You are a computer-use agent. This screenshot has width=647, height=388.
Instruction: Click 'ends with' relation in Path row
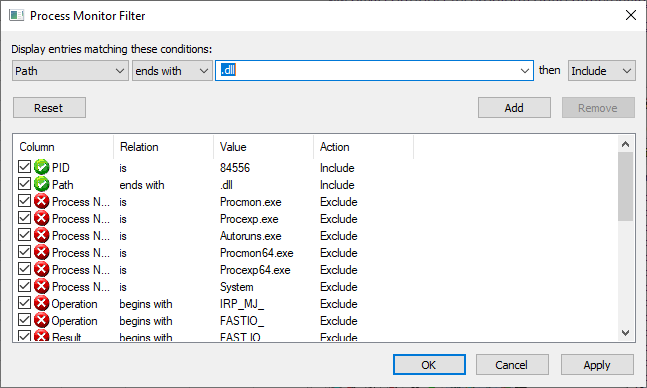pyautogui.click(x=142, y=185)
